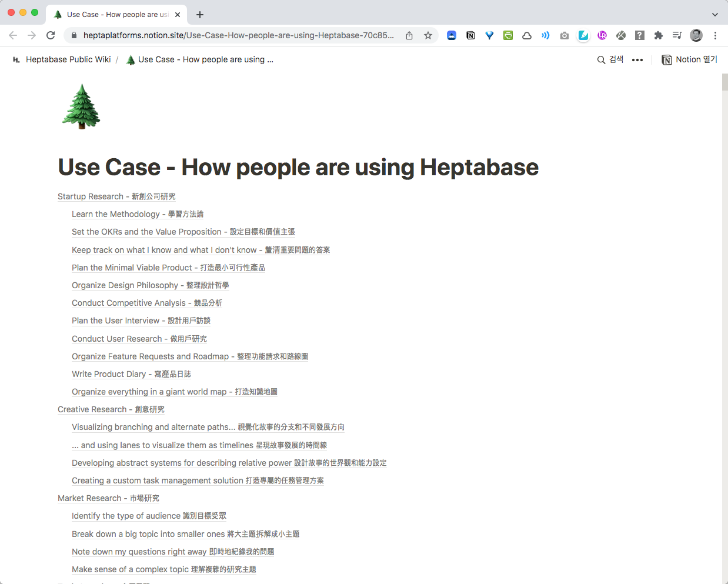Click the lock icon in address bar
Screen dimensions: 728x584
click(x=74, y=35)
